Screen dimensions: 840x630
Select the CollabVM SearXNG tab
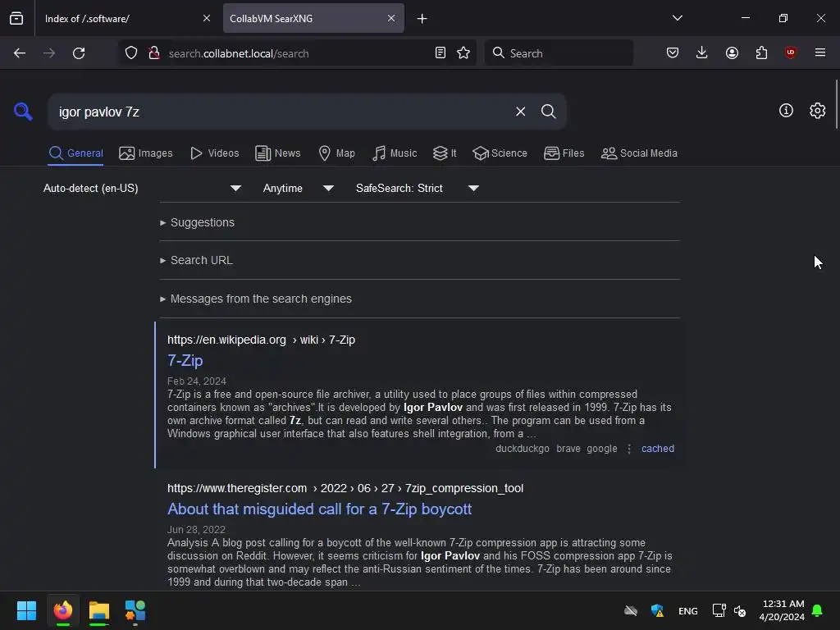[x=313, y=18]
